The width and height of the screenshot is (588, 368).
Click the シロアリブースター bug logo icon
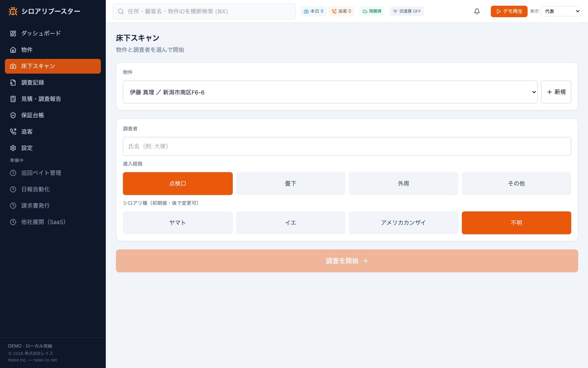pyautogui.click(x=13, y=11)
